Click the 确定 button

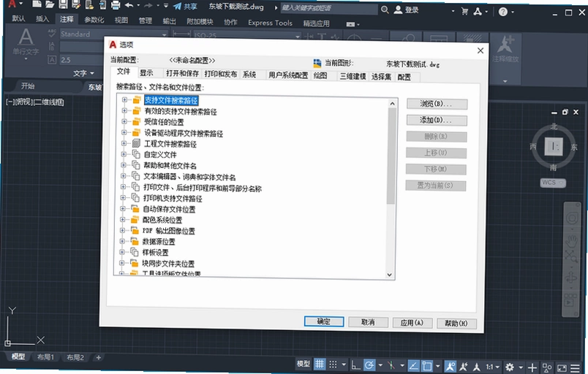[x=324, y=321]
